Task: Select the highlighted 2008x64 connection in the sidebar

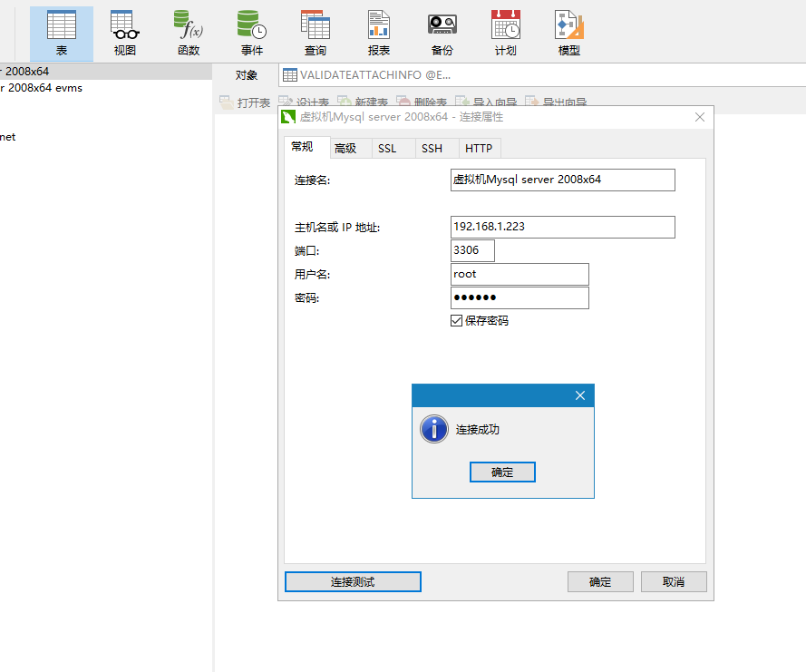Action: pyautogui.click(x=106, y=72)
